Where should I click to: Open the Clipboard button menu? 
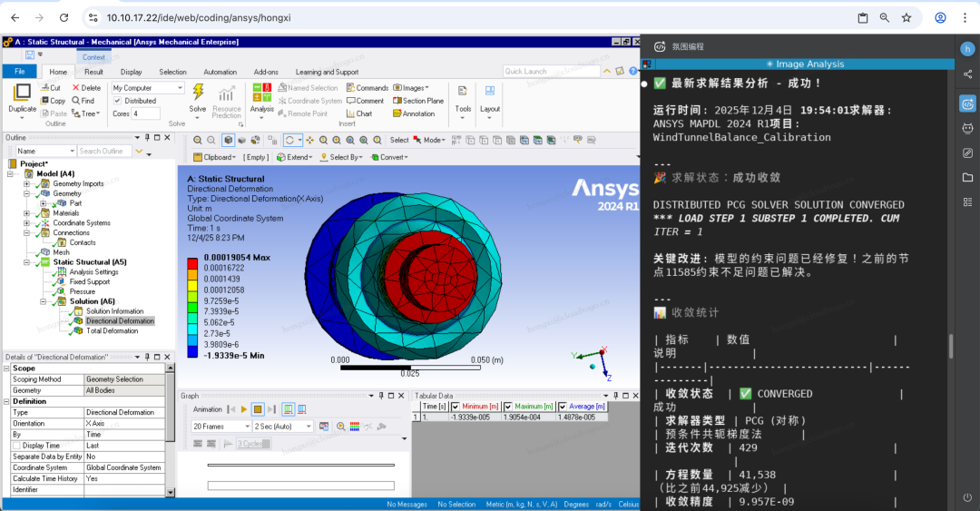214,157
